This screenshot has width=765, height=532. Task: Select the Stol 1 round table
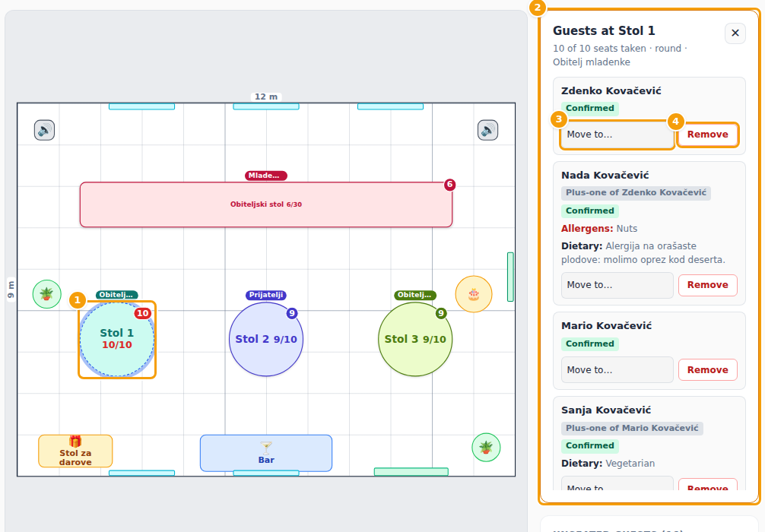click(117, 340)
